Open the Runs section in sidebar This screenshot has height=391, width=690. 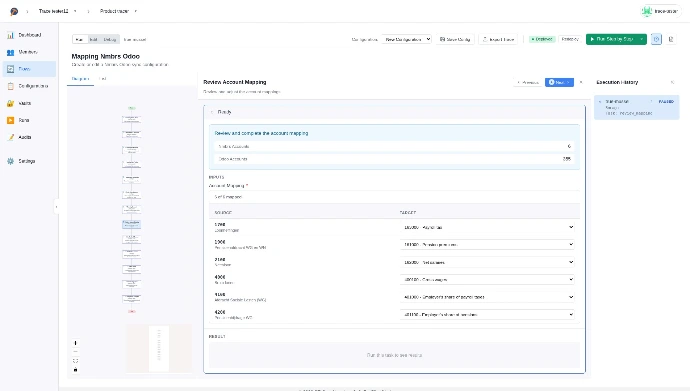tap(29, 120)
